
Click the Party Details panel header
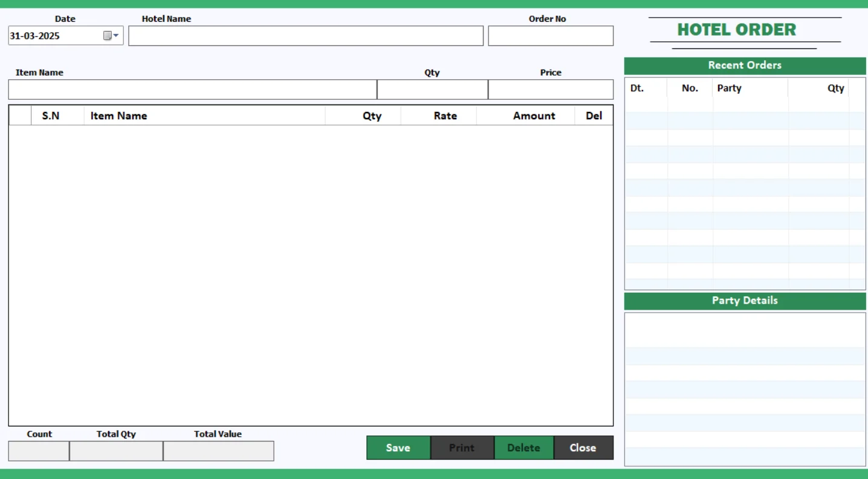(x=745, y=301)
